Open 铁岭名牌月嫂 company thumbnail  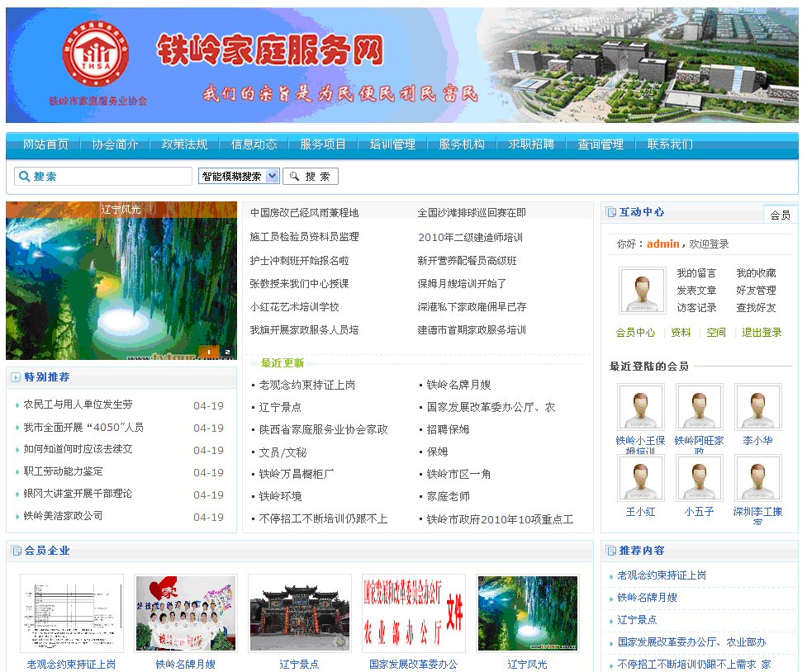tap(185, 613)
